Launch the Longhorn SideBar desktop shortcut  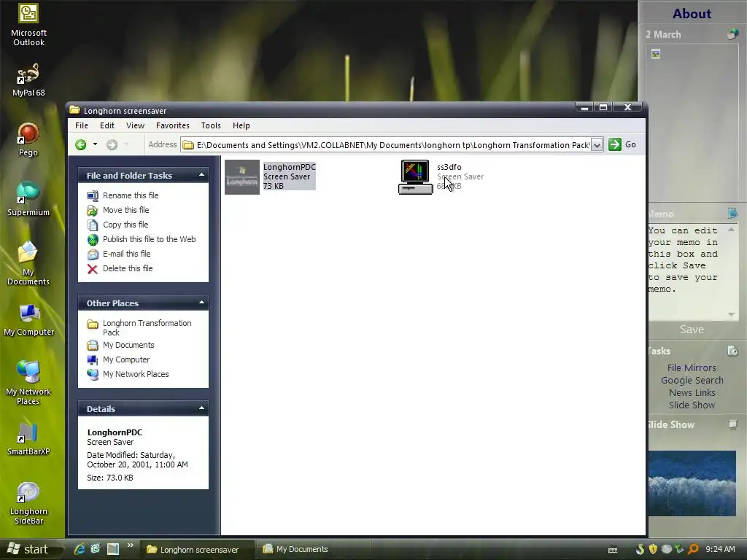click(x=28, y=503)
